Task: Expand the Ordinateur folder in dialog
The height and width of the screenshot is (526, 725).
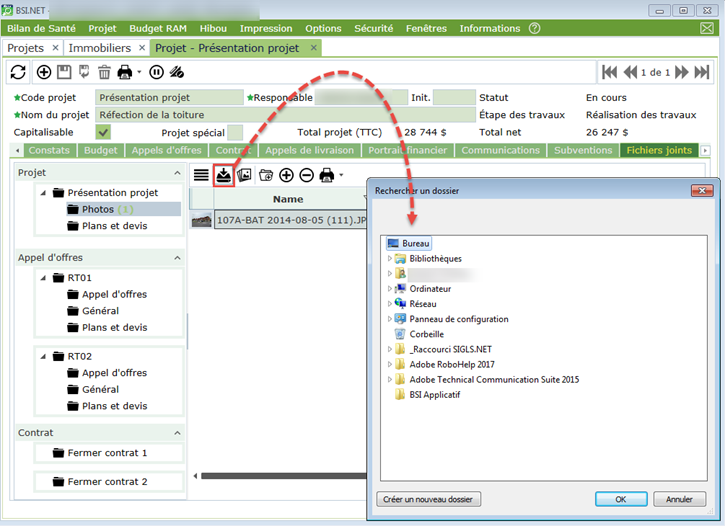Action: pyautogui.click(x=390, y=289)
